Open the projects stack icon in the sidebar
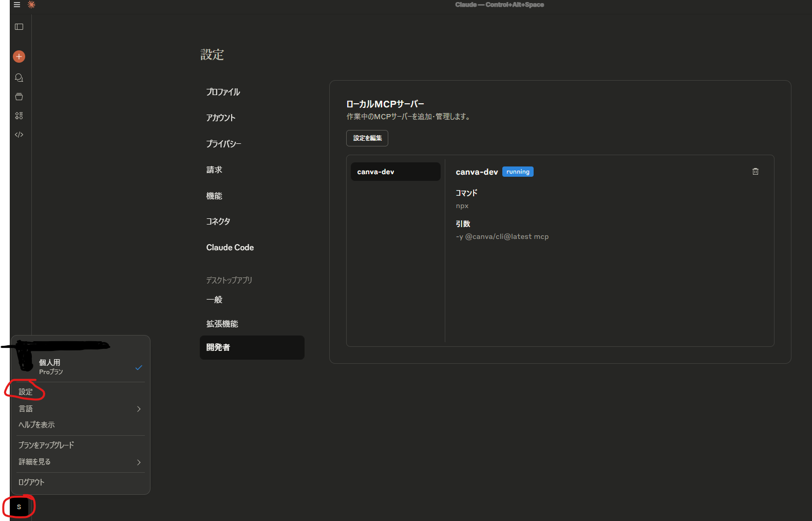Viewport: 812px width, 521px height. click(19, 97)
